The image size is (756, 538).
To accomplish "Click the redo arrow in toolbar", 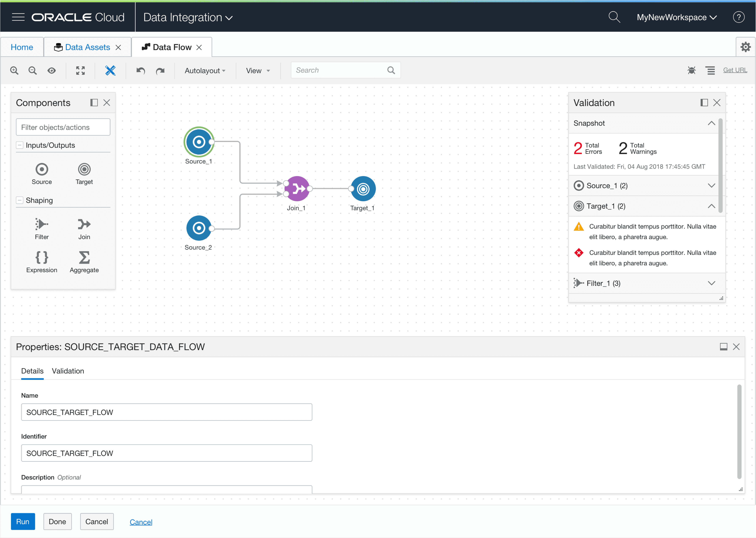I will click(x=160, y=70).
